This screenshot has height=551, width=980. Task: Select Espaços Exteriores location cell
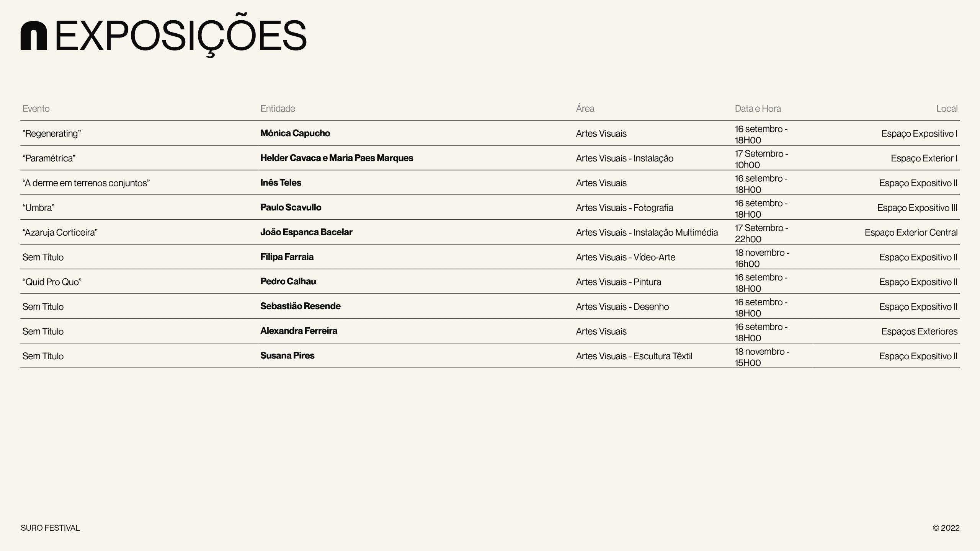(919, 331)
